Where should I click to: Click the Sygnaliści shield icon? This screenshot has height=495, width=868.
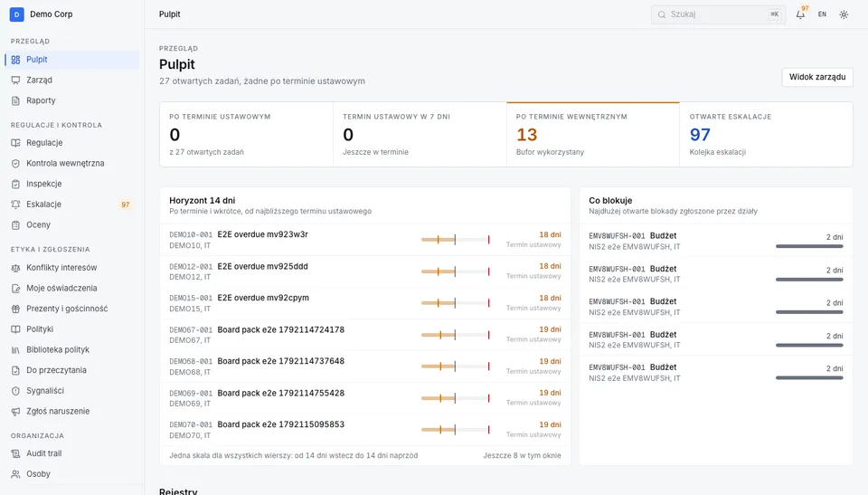tap(15, 391)
